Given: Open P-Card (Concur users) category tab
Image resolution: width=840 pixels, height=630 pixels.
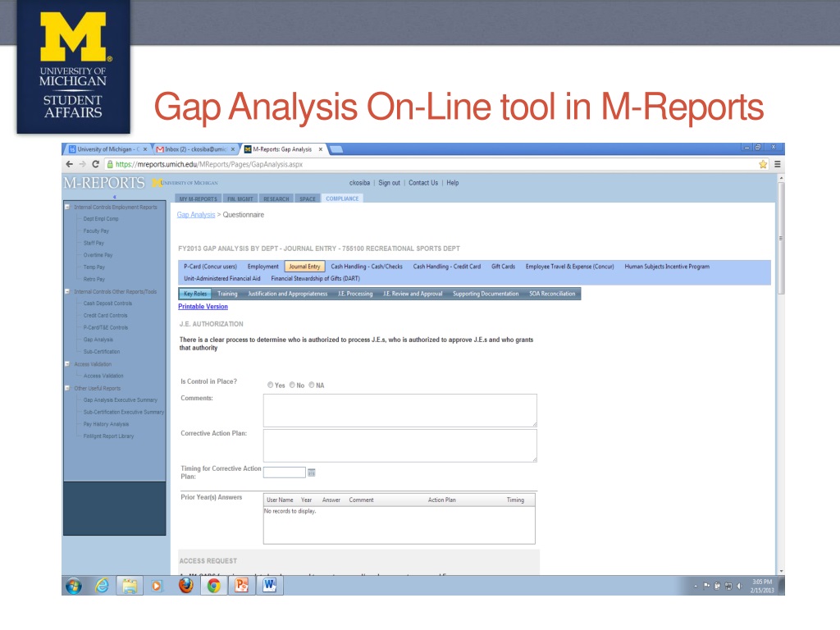Looking at the screenshot, I should tap(211, 267).
